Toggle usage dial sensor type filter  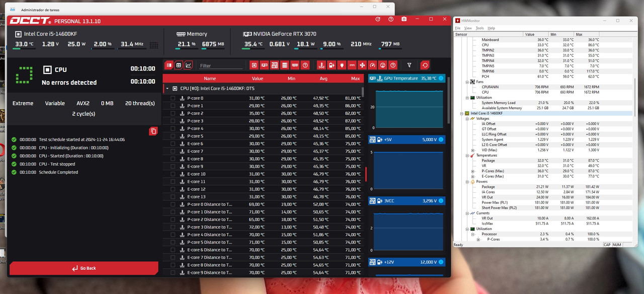[383, 65]
